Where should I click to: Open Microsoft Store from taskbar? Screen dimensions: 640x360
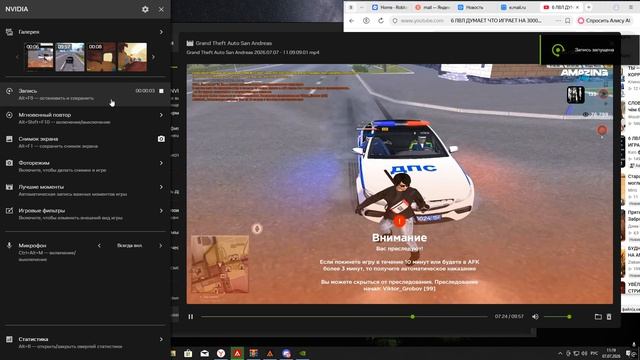coord(188,353)
